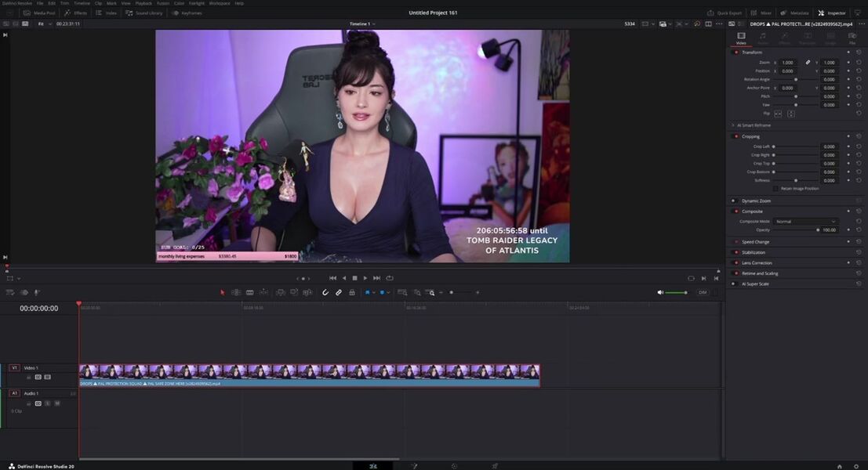
Task: Select the video clip on track V1
Action: (310, 375)
